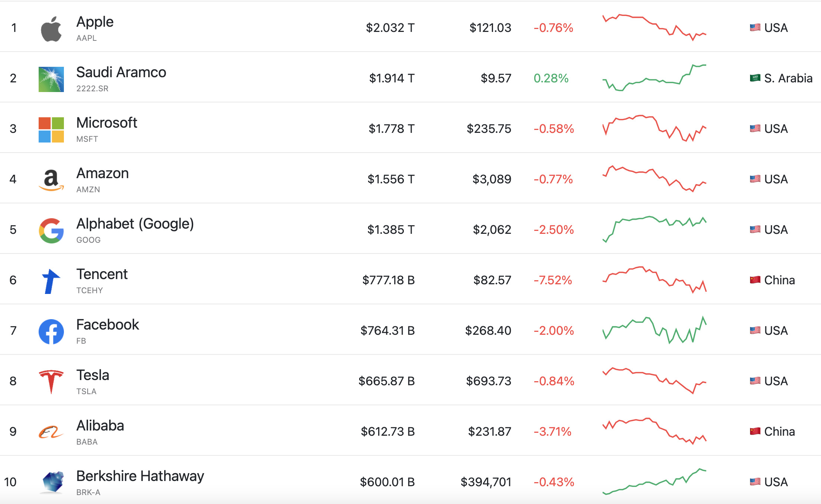
Task: Click the USA flag in Tesla row
Action: tap(755, 381)
